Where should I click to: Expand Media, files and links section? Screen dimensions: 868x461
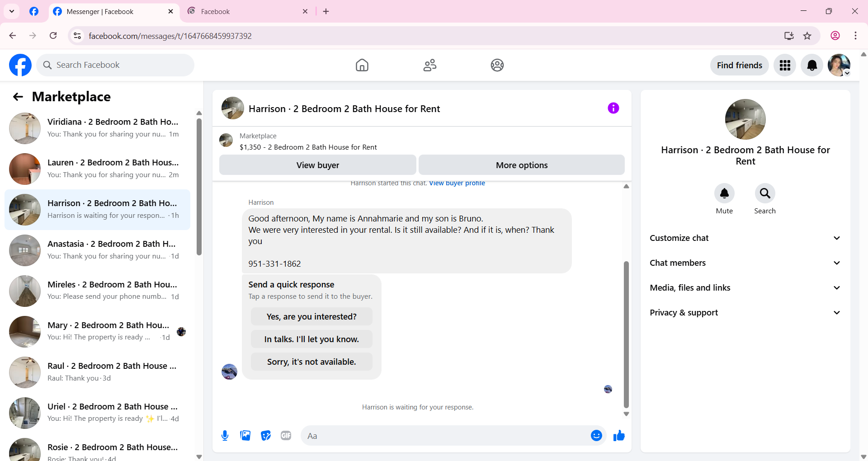click(745, 288)
